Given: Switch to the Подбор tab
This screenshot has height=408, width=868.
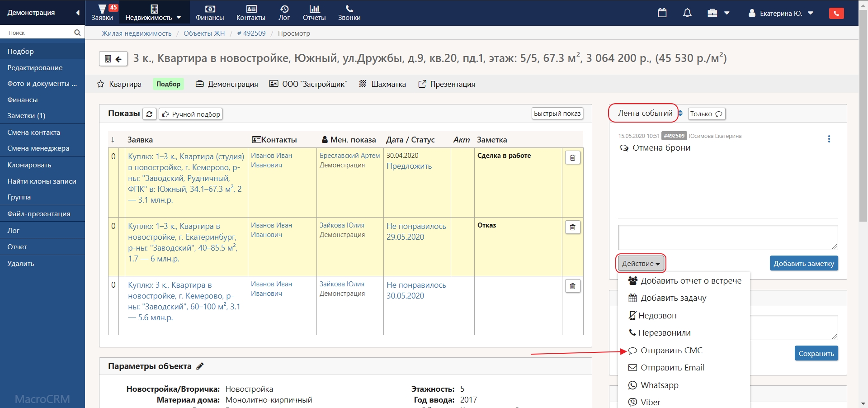Looking at the screenshot, I should [x=168, y=84].
